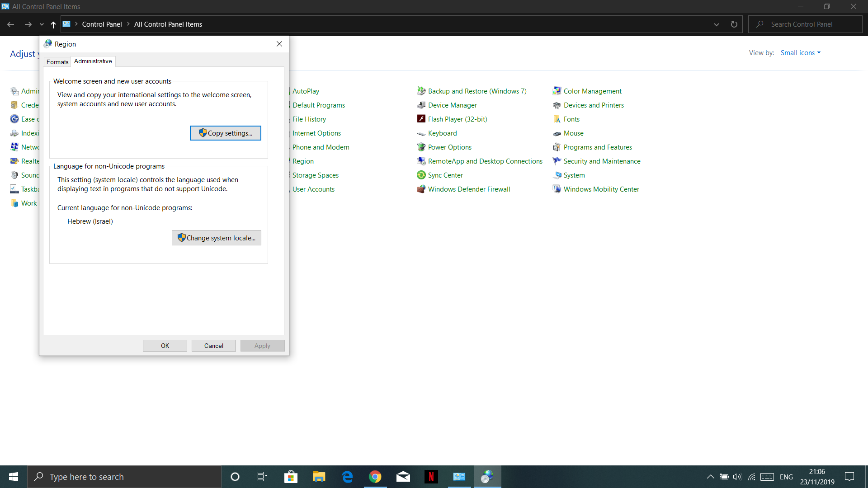Click the Sound speaker icon in list
Screen dimensions: 868x488
[x=14, y=175]
